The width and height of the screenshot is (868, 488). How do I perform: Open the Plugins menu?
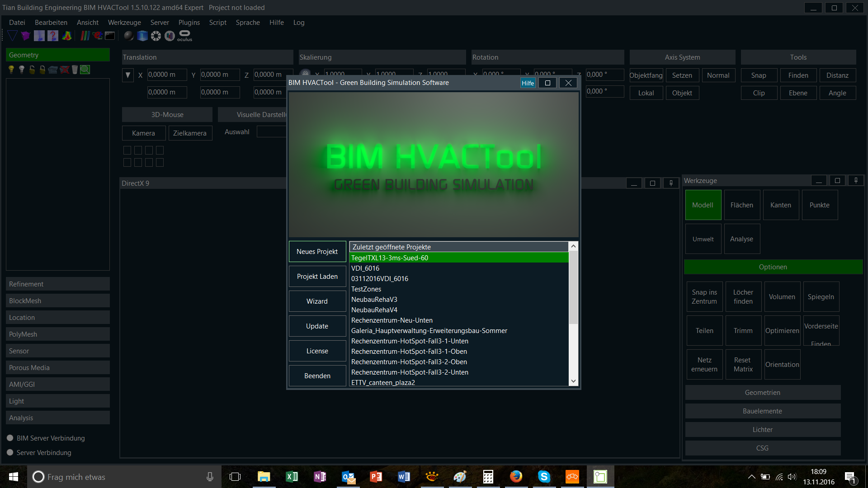tap(189, 23)
